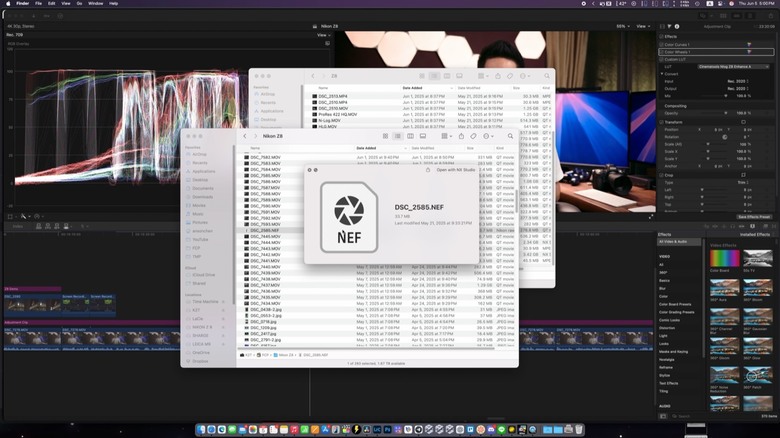This screenshot has width=780, height=438.
Task: Switch Nikon Z8 window to list view
Action: coord(397,136)
